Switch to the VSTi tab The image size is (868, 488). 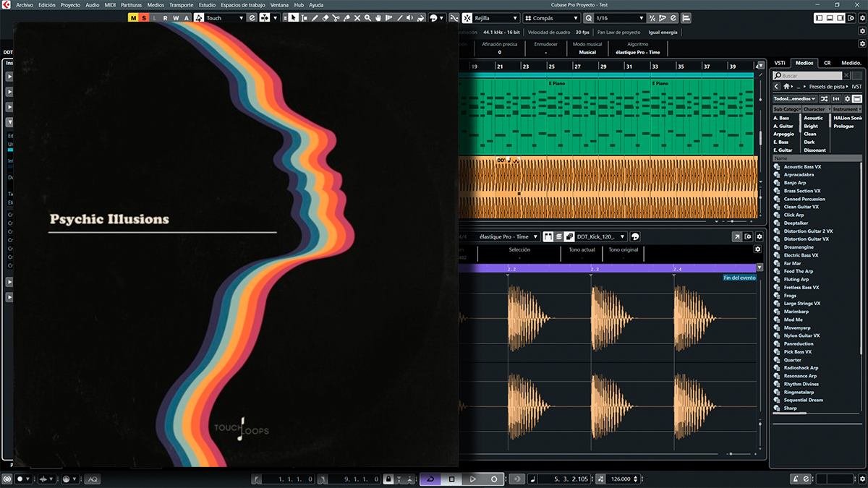click(780, 63)
